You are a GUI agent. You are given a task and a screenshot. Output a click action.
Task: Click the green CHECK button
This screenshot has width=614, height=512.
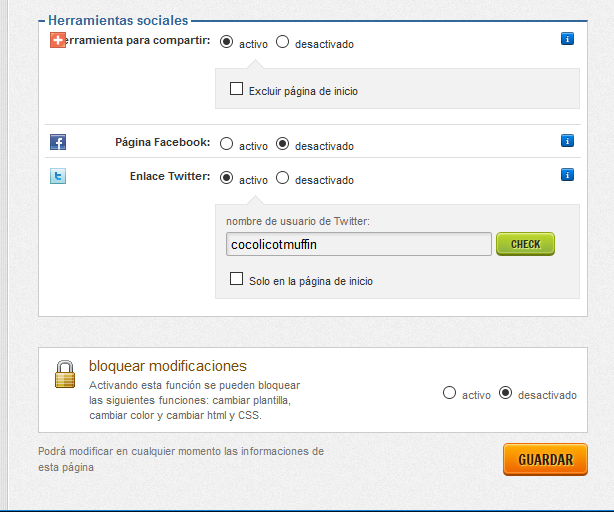point(525,244)
